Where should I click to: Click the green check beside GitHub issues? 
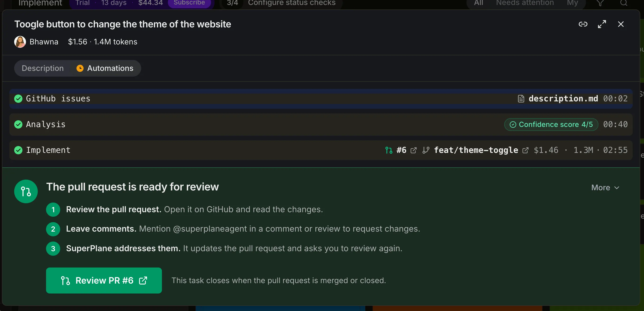click(18, 99)
